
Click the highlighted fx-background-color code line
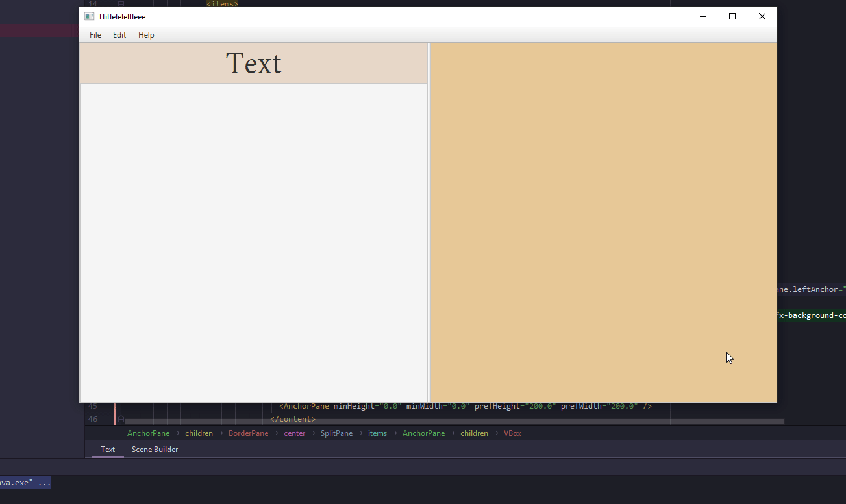(810, 315)
